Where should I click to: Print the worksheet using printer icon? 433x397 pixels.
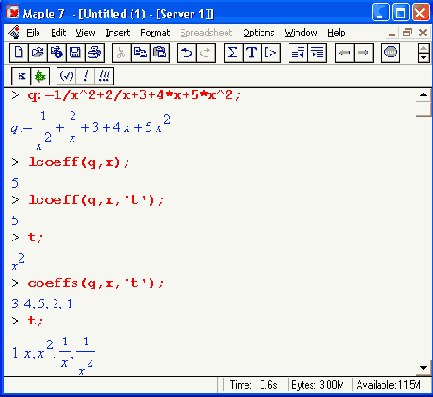click(x=95, y=53)
